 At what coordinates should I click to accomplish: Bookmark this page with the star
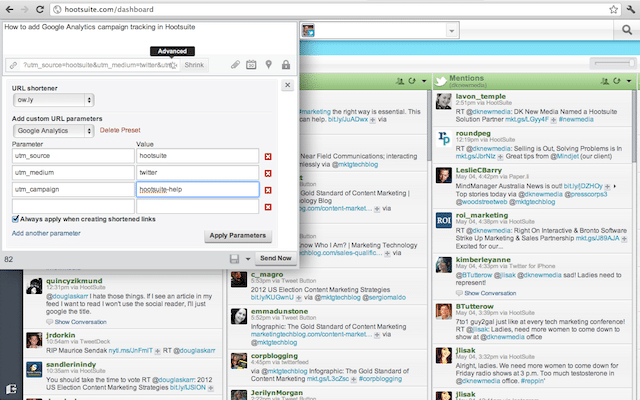pyautogui.click(x=613, y=9)
